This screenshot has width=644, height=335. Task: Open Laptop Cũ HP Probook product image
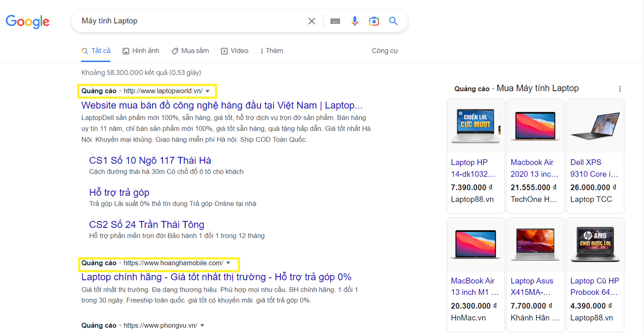pyautogui.click(x=595, y=245)
